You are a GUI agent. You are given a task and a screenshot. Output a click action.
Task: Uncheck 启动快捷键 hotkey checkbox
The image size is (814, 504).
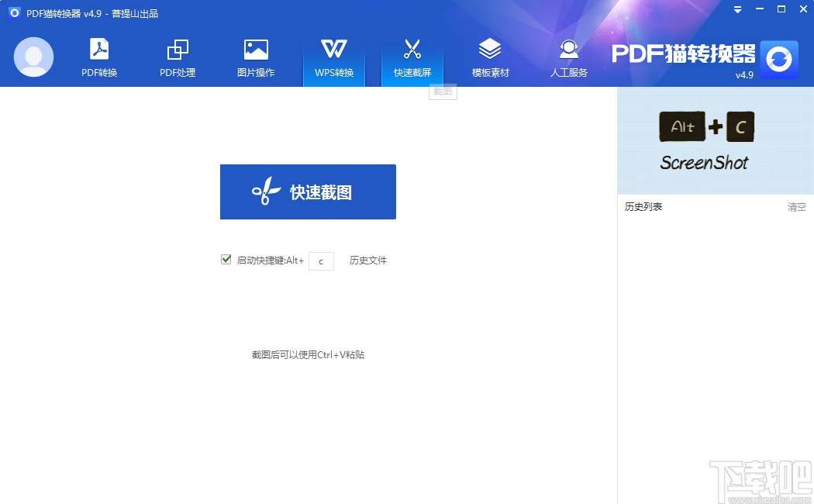pos(226,260)
